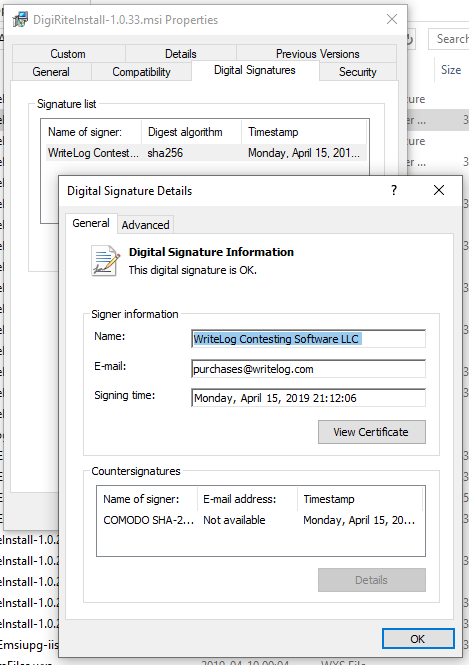Click the signer Name field
Screen dimensions: 469x665
(x=308, y=339)
